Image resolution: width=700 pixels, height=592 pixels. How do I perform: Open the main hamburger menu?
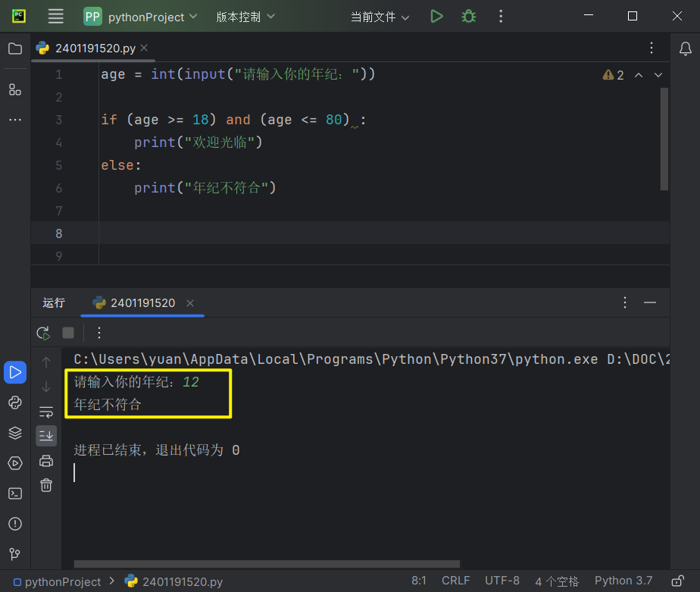click(56, 17)
